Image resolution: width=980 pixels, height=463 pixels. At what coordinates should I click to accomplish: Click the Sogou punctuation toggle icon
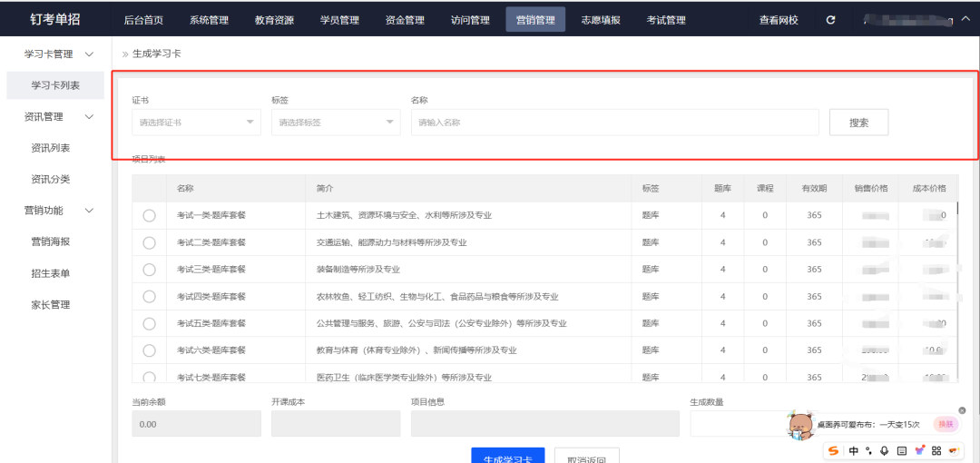(x=868, y=450)
